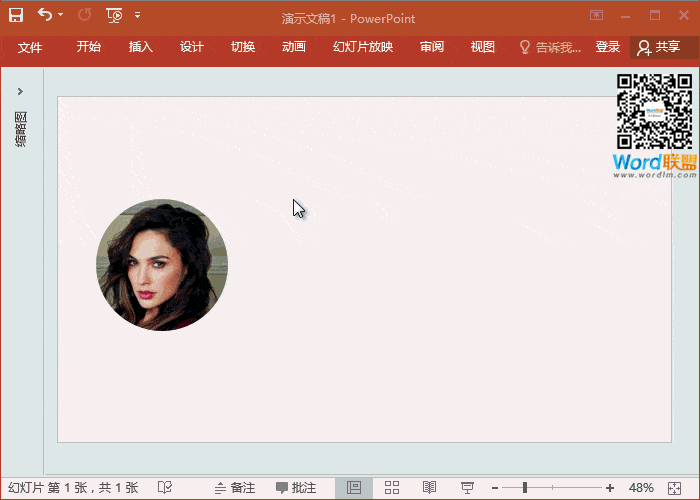700x500 pixels.
Task: Click the 共享 share button
Action: tap(659, 47)
